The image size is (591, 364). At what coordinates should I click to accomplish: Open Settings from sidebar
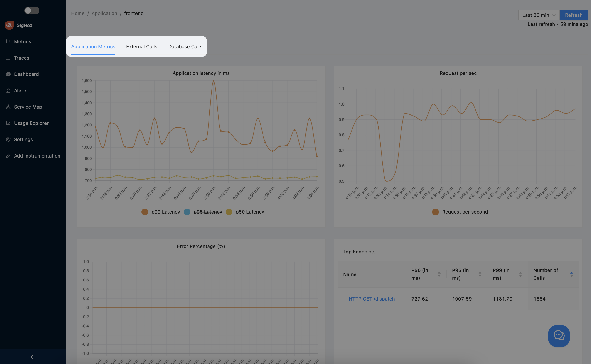tap(23, 139)
